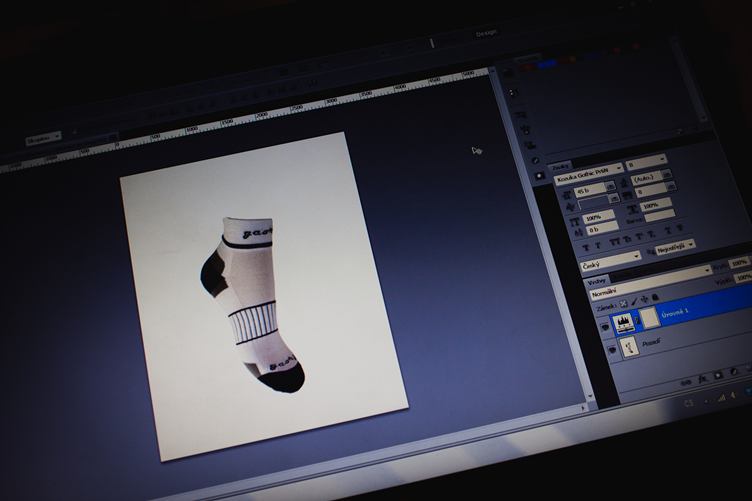752x501 pixels.
Task: Open the font style dropdown showing B
Action: click(x=646, y=162)
